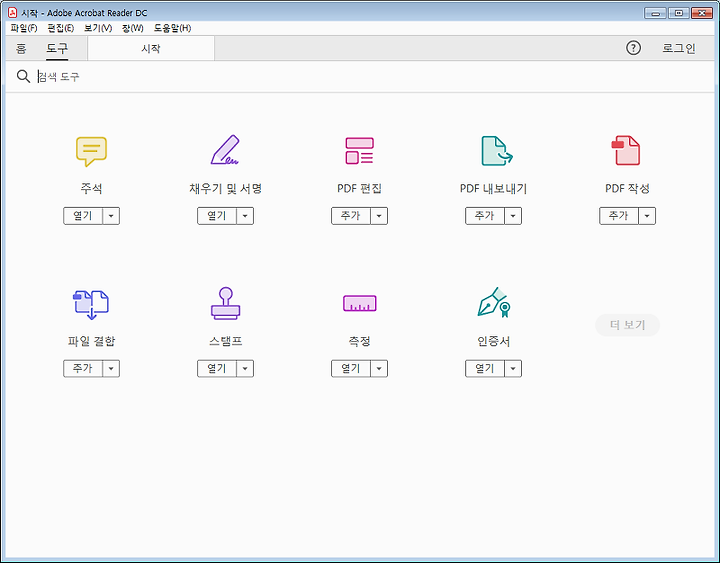Click 열기 button under 측정
This screenshot has width=720, height=563.
click(351, 368)
